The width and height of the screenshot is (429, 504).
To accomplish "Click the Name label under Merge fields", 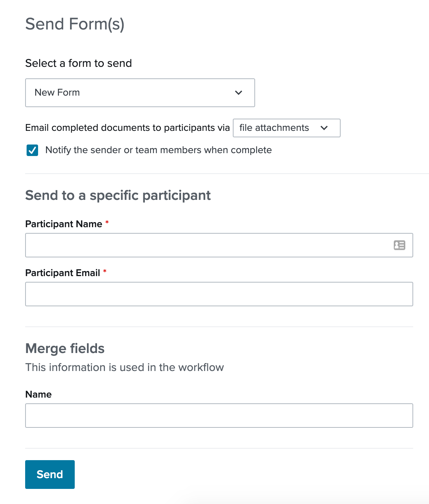I will click(x=38, y=394).
